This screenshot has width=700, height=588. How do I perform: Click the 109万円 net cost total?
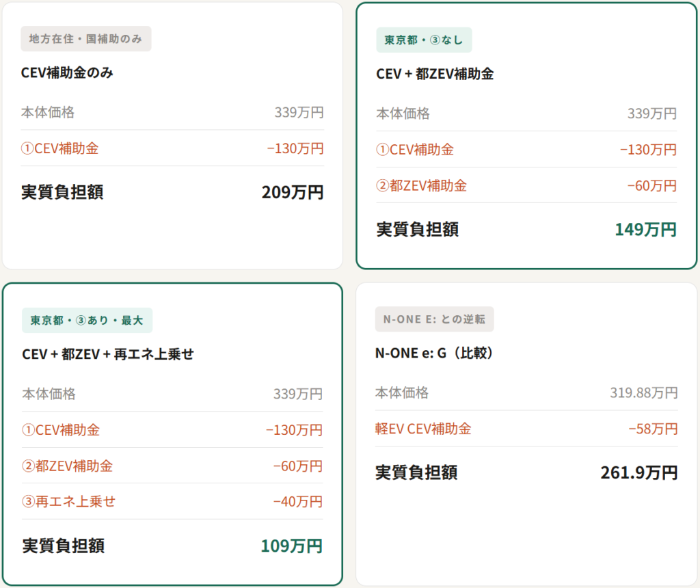[x=291, y=546]
